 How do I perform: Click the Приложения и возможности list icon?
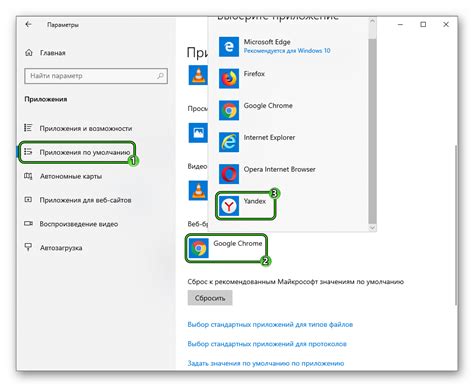(28, 128)
